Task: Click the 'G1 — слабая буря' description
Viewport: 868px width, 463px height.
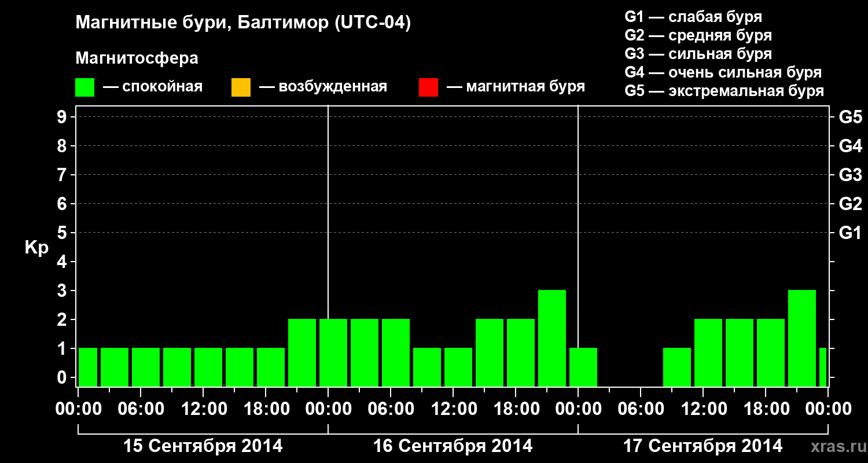Action: 693,17
